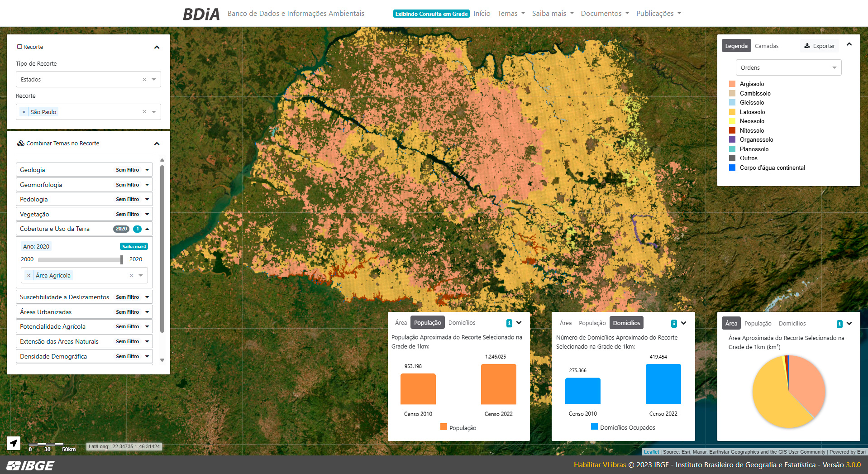This screenshot has width=868, height=474.
Task: Open the Ordens dropdown in legend
Action: click(x=788, y=68)
